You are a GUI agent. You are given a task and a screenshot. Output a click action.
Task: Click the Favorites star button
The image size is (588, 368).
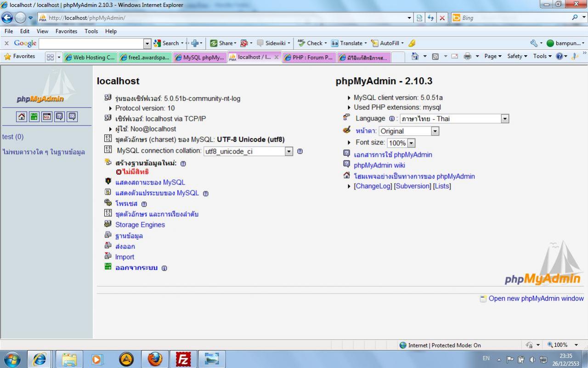tap(19, 56)
